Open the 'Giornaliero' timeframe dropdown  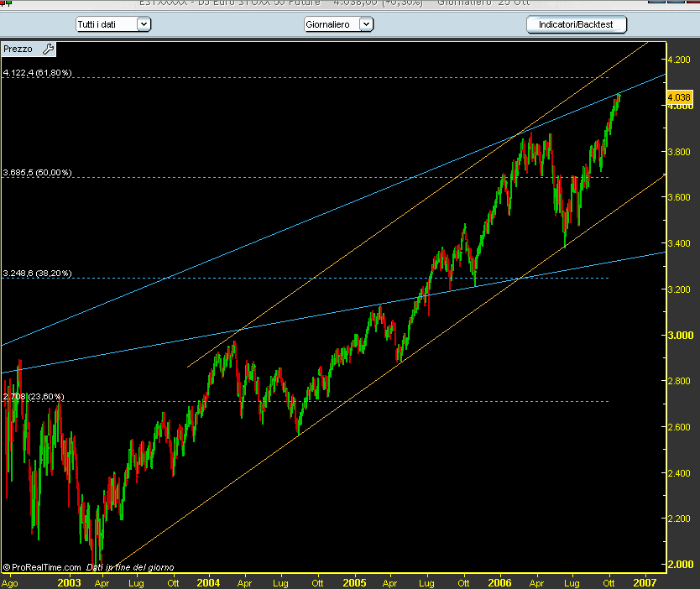[366, 24]
